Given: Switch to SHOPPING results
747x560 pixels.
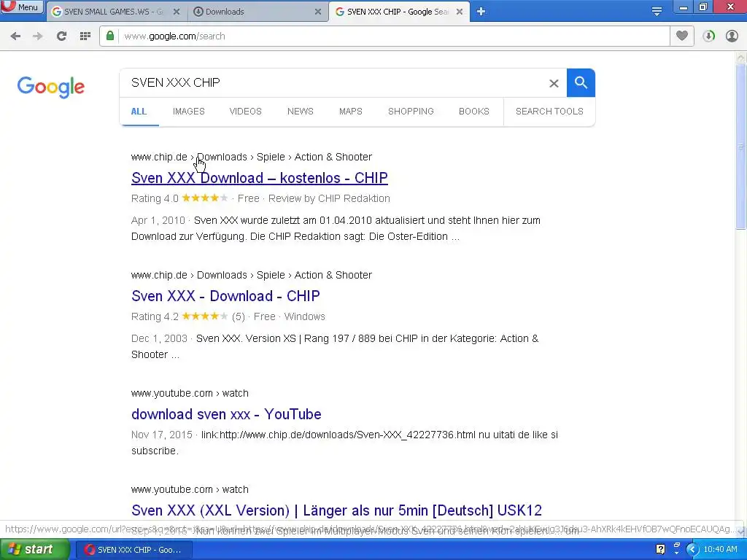Looking at the screenshot, I should tap(411, 112).
